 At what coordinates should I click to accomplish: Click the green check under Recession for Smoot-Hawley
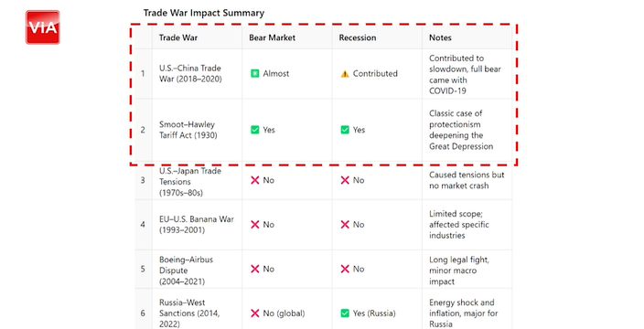point(345,130)
